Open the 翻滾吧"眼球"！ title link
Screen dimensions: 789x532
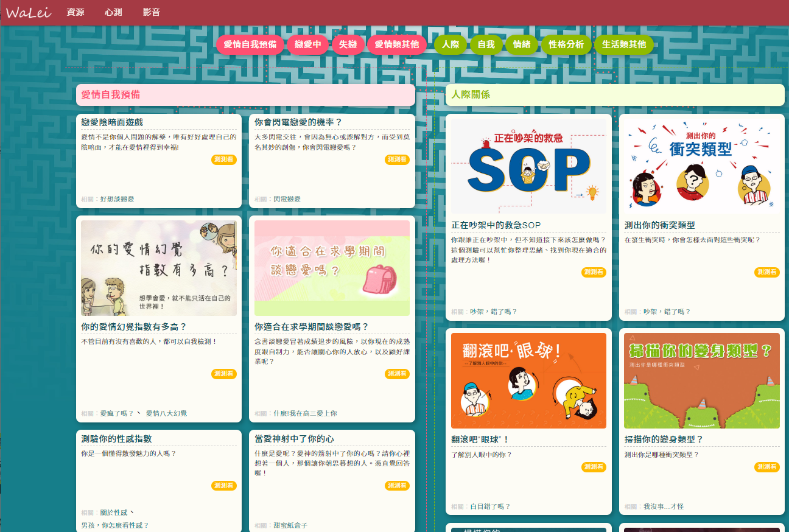tap(480, 439)
